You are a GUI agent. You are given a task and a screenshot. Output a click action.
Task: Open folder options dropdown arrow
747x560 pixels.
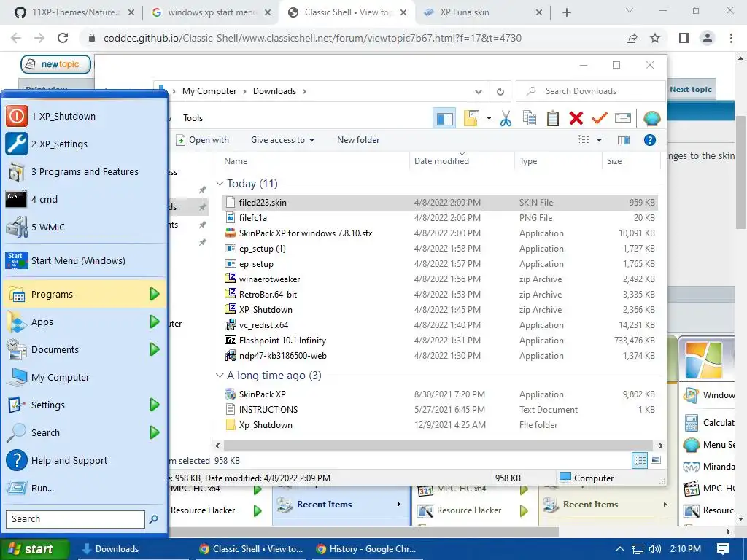[489, 118]
